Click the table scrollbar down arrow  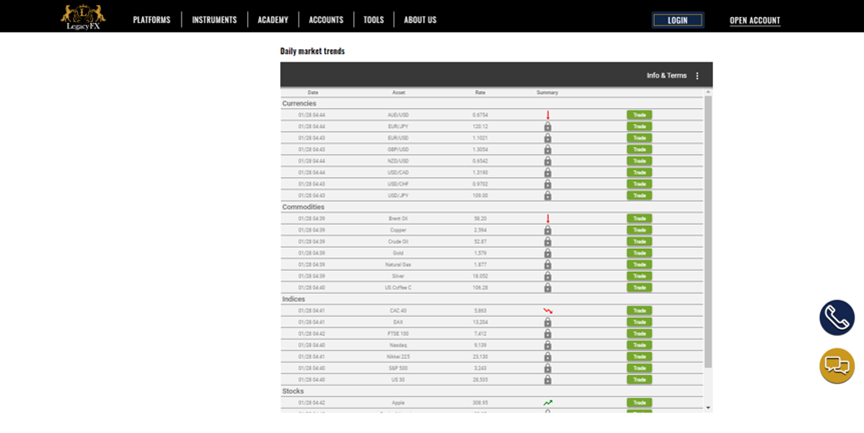[708, 408]
